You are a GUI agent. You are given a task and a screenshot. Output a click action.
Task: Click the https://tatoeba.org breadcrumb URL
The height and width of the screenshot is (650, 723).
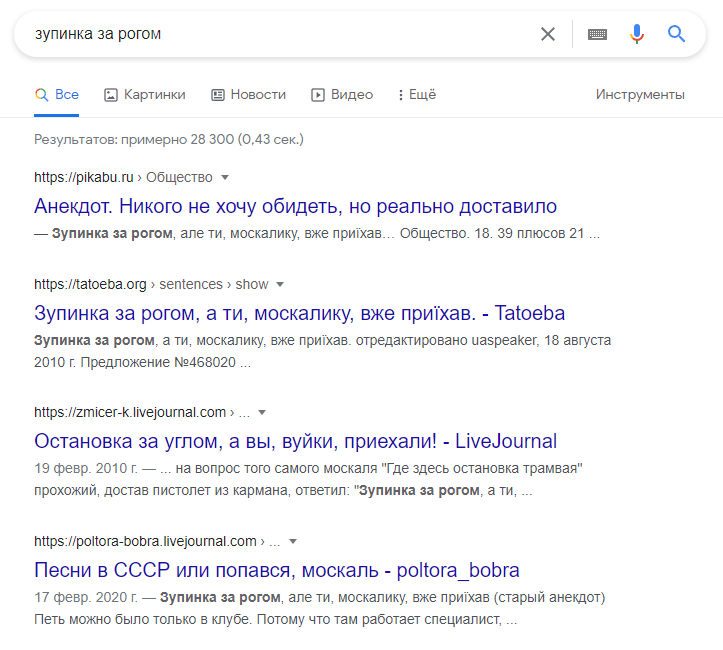[90, 284]
